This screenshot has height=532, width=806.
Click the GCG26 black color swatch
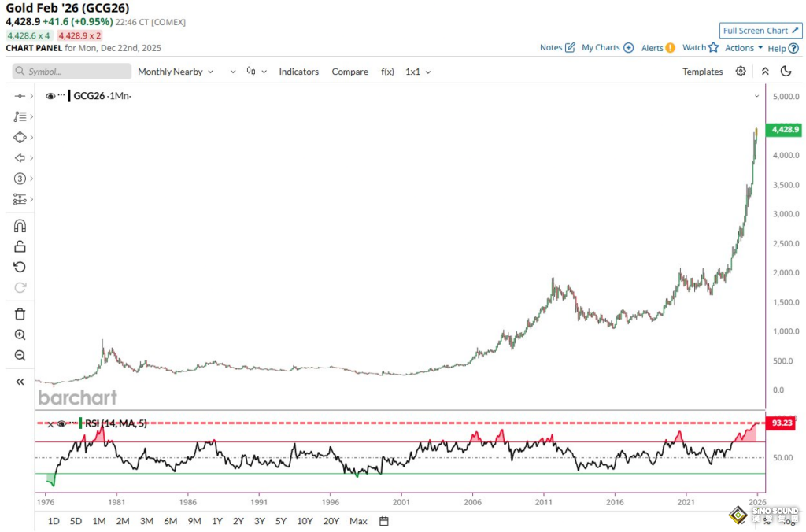point(69,96)
